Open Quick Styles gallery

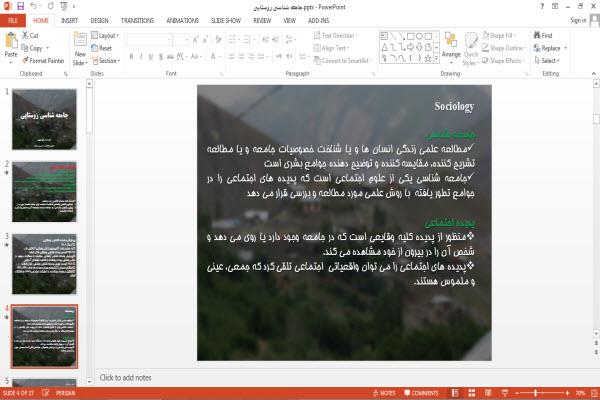(x=471, y=49)
